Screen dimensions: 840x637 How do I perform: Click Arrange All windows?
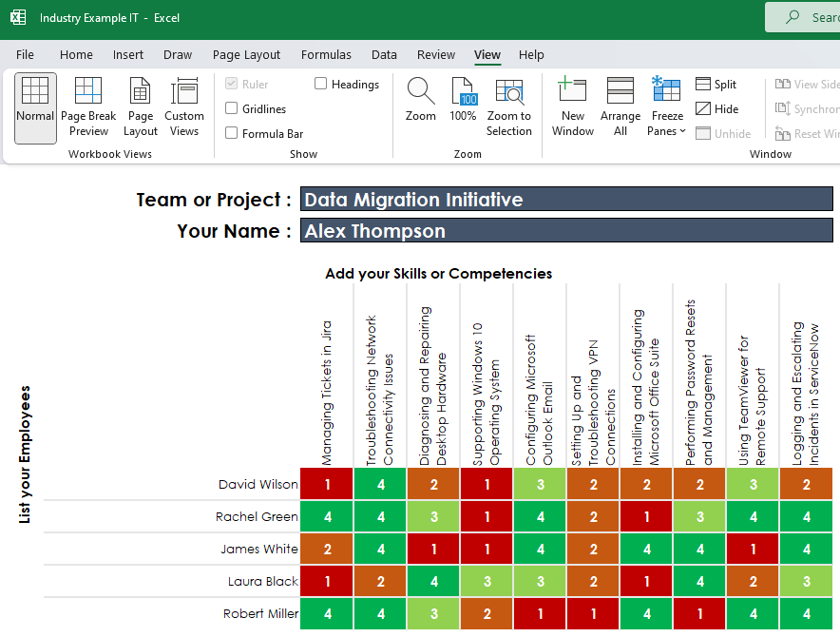pyautogui.click(x=620, y=106)
